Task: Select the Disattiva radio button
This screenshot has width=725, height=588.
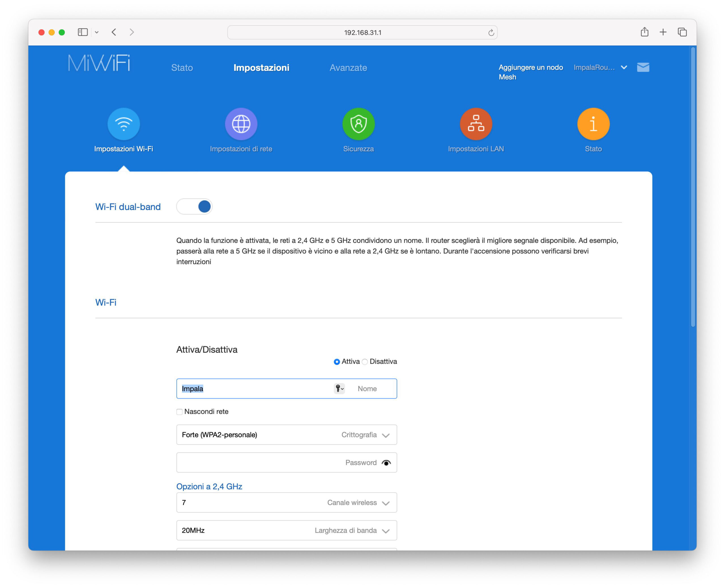Action: coord(365,362)
